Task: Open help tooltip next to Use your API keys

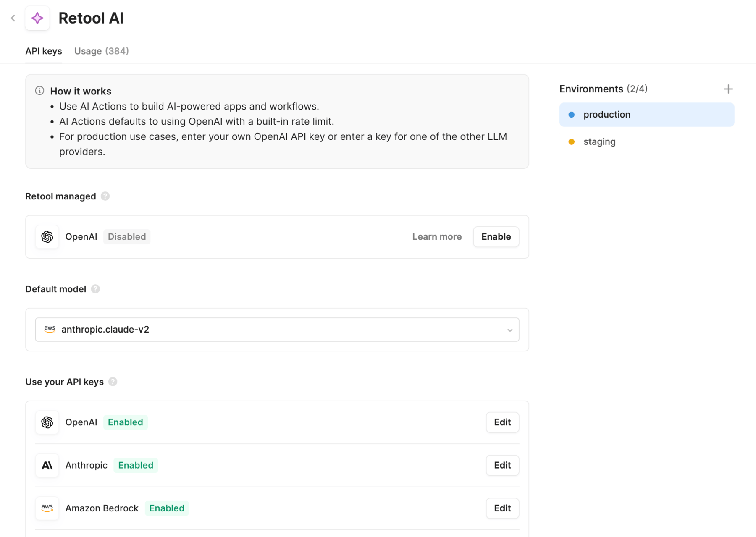Action: (x=113, y=382)
